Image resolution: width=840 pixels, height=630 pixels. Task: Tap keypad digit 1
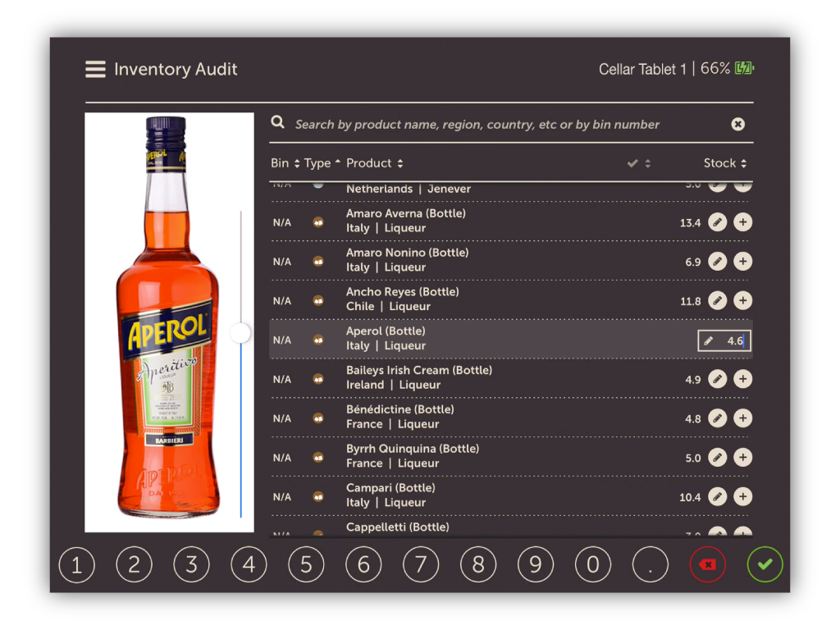[76, 564]
